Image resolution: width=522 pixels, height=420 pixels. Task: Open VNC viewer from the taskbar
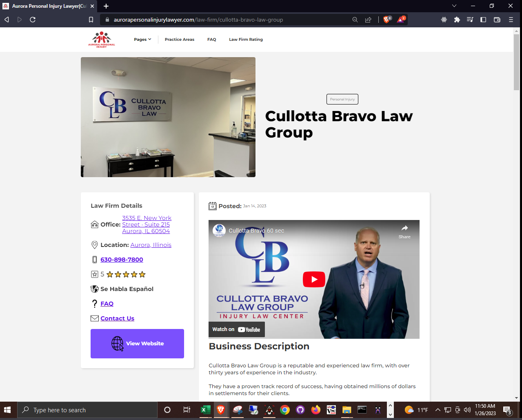331,410
